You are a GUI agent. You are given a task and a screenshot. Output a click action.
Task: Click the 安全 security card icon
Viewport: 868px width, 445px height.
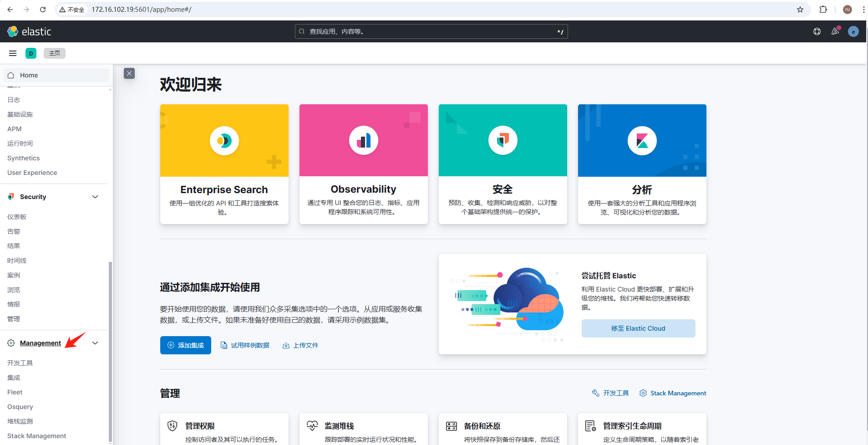pyautogui.click(x=503, y=140)
